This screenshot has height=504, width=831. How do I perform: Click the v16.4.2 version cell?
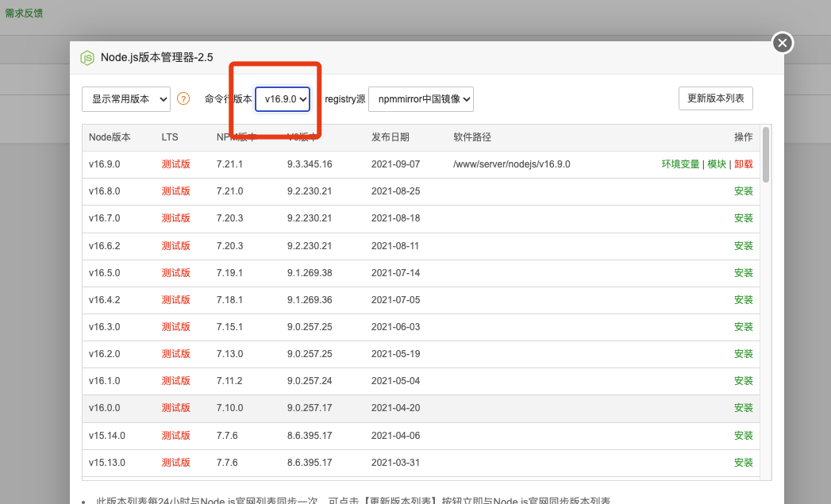pyautogui.click(x=105, y=300)
